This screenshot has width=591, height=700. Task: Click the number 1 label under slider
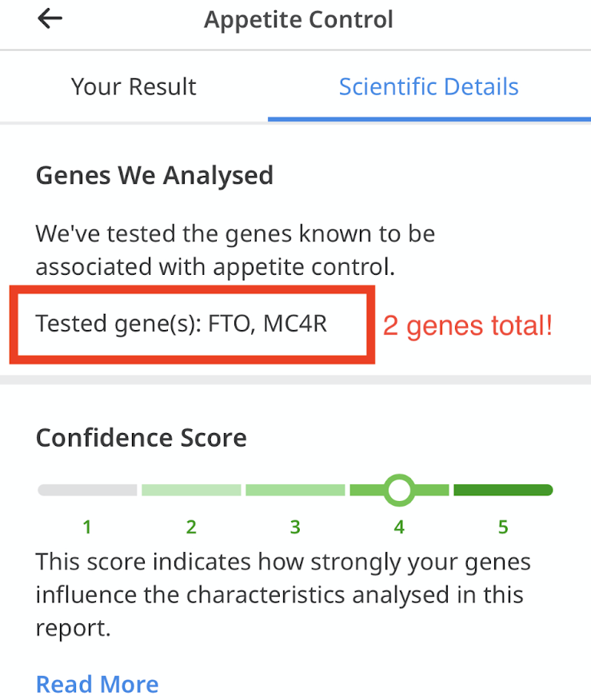pyautogui.click(x=87, y=527)
